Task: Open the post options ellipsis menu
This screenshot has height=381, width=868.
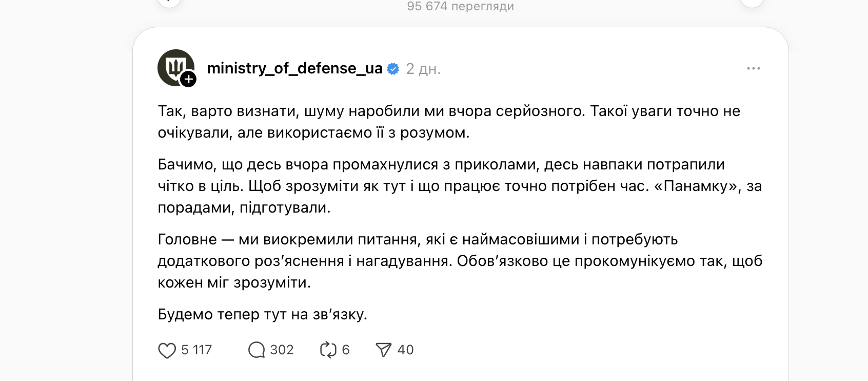Action: [x=753, y=67]
